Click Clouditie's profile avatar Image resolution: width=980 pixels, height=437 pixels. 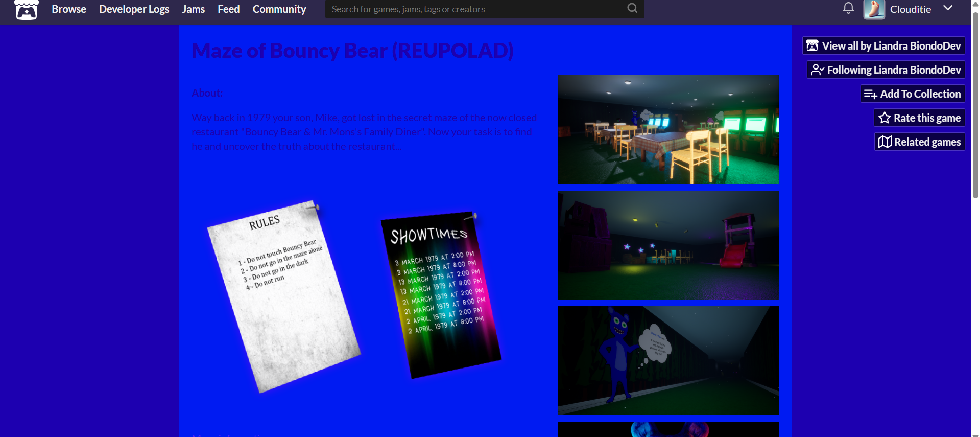pos(874,9)
